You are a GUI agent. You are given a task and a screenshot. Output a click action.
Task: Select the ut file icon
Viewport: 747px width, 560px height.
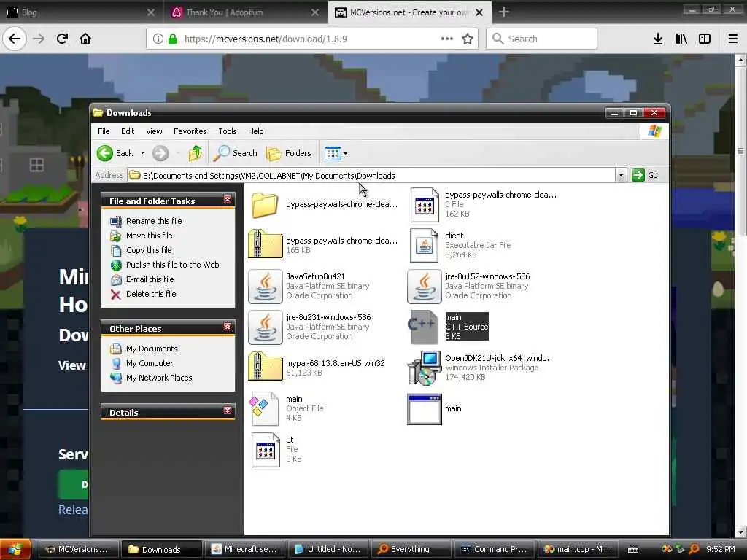266,450
